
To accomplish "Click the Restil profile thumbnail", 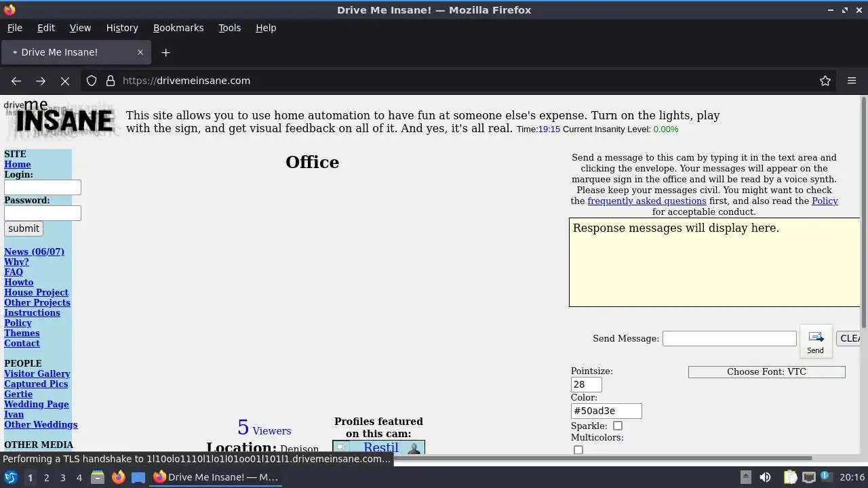I will point(378,447).
